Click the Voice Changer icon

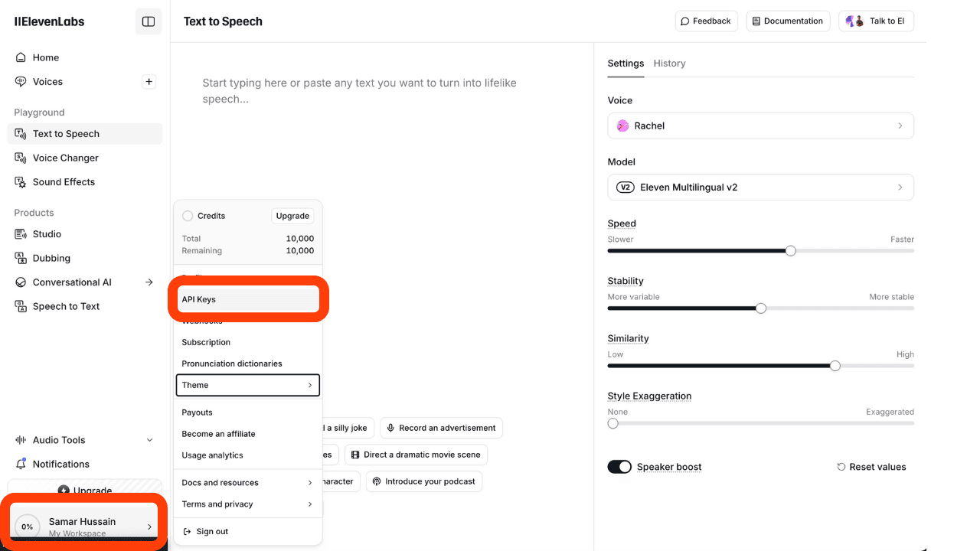pos(21,158)
